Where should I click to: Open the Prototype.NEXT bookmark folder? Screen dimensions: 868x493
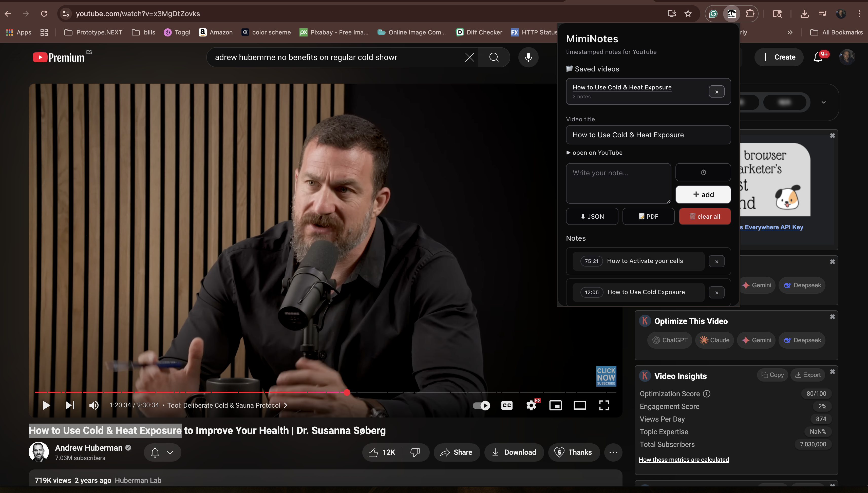click(x=93, y=32)
